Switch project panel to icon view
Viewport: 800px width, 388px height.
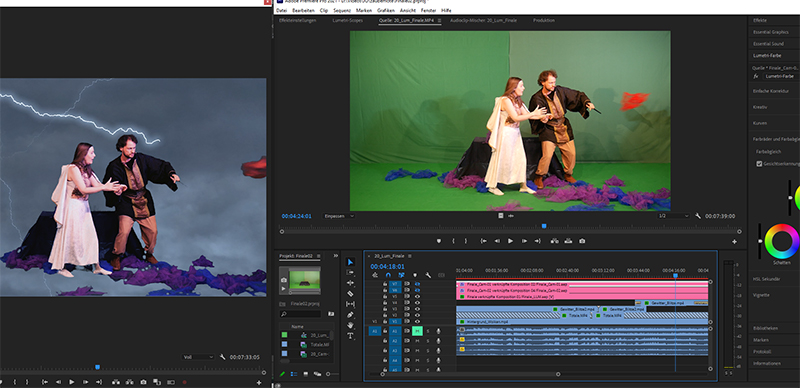(x=306, y=374)
